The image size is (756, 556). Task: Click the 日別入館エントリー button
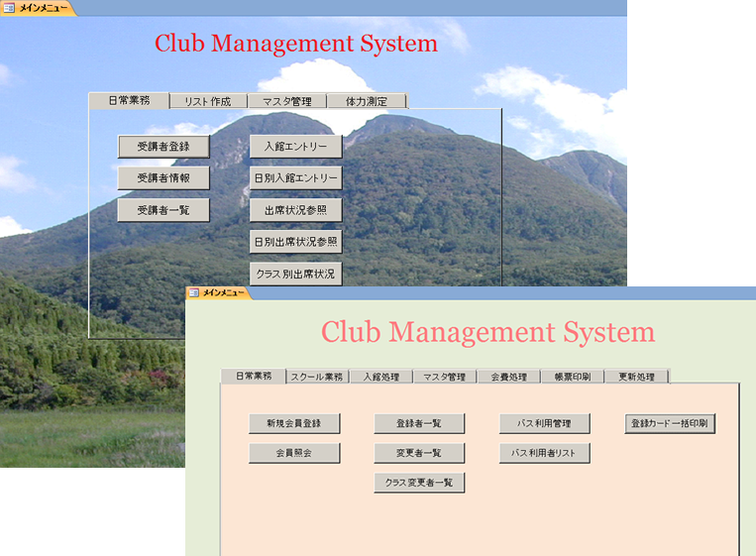(x=295, y=178)
